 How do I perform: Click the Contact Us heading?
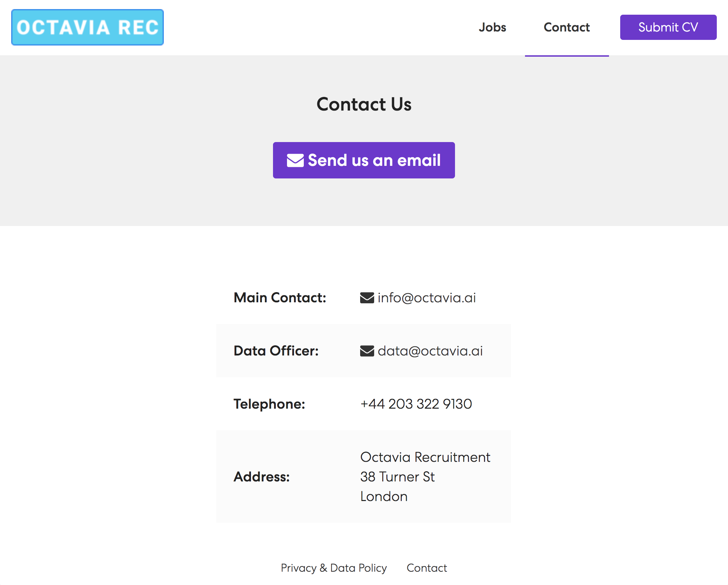pyautogui.click(x=364, y=104)
